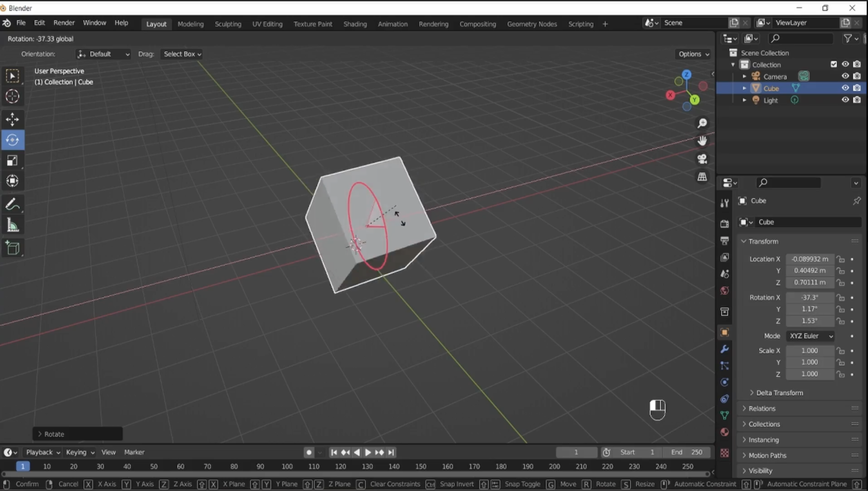Open the timeline Marker menu
Viewport: 868px width, 491px height.
(x=134, y=452)
